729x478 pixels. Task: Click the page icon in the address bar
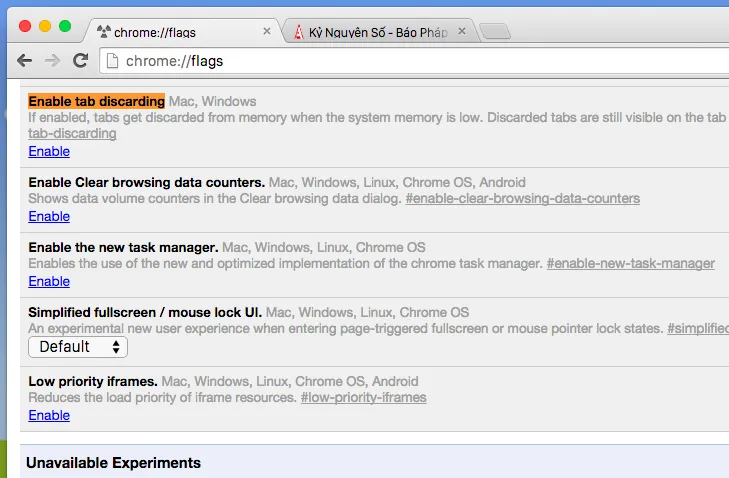click(112, 61)
